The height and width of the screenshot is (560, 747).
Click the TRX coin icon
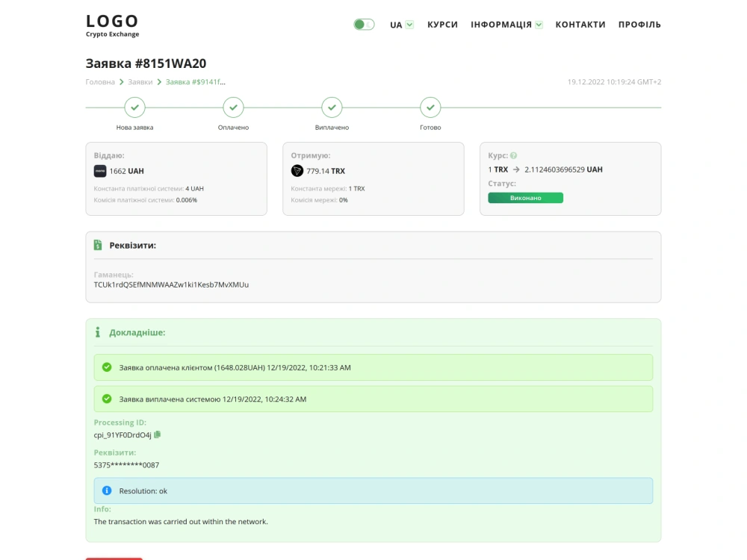click(x=297, y=170)
